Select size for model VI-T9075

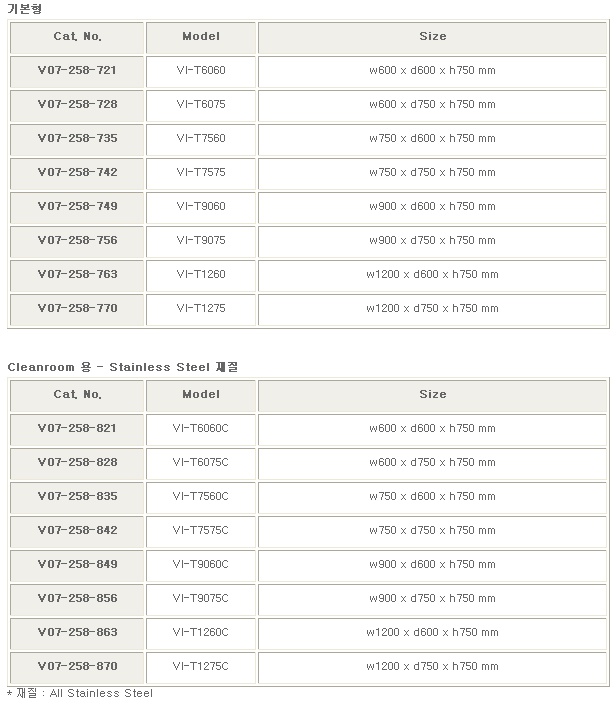tap(432, 241)
